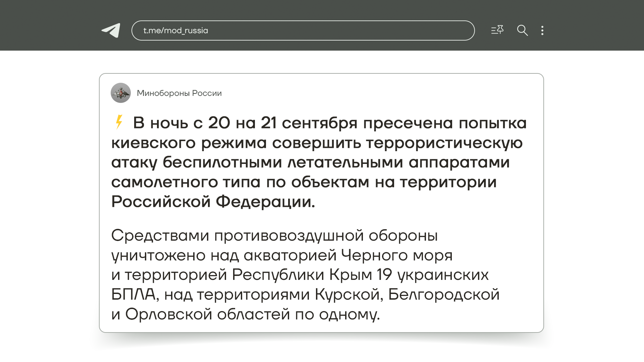The height and width of the screenshot is (362, 644).
Task: Open the Минобороны России channel name link
Action: tap(179, 93)
